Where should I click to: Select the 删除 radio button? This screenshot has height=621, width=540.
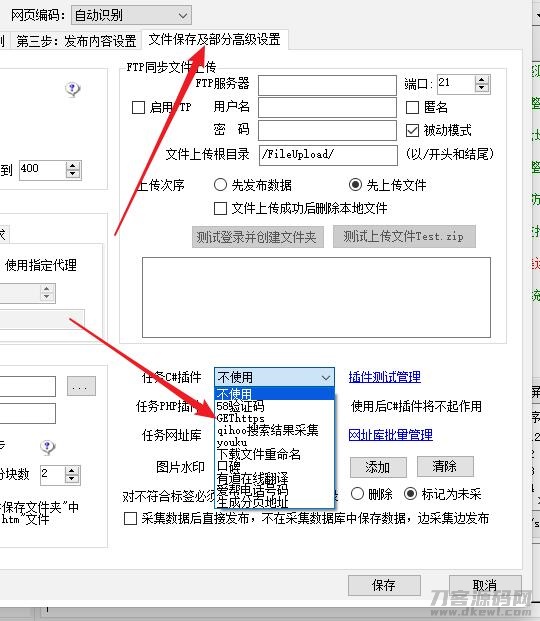pyautogui.click(x=357, y=494)
